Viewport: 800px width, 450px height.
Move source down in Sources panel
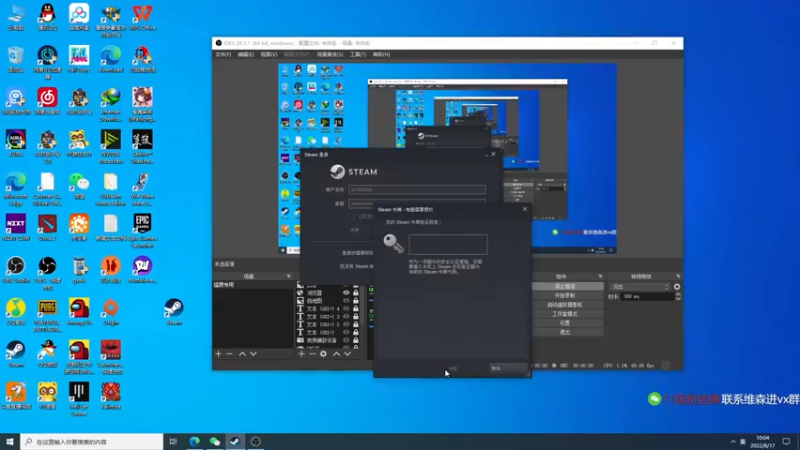347,354
